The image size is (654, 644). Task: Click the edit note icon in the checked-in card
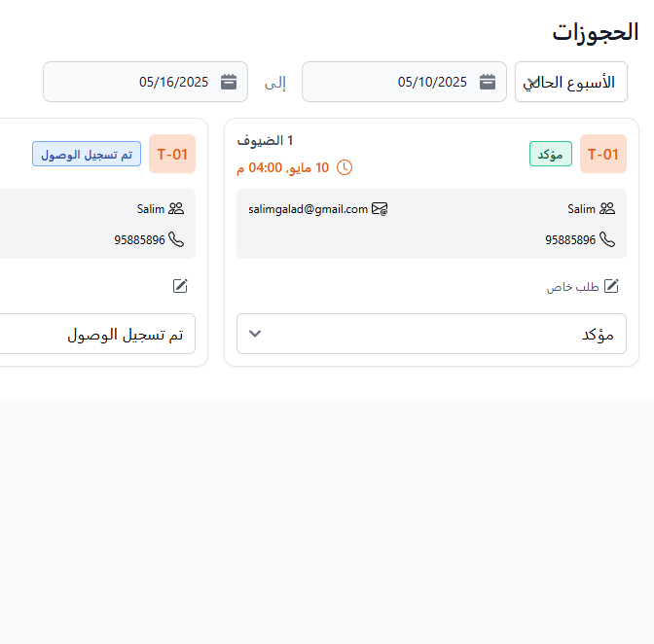coord(180,286)
